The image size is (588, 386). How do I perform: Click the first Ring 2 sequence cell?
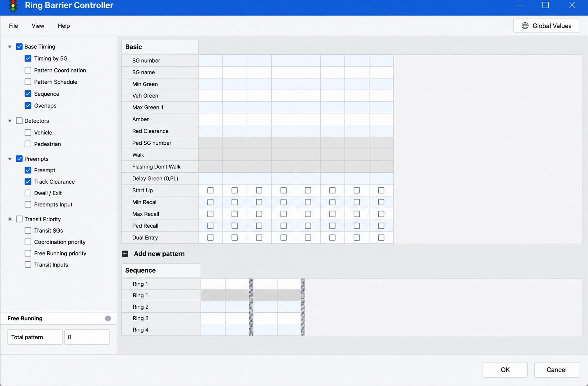pyautogui.click(x=213, y=307)
